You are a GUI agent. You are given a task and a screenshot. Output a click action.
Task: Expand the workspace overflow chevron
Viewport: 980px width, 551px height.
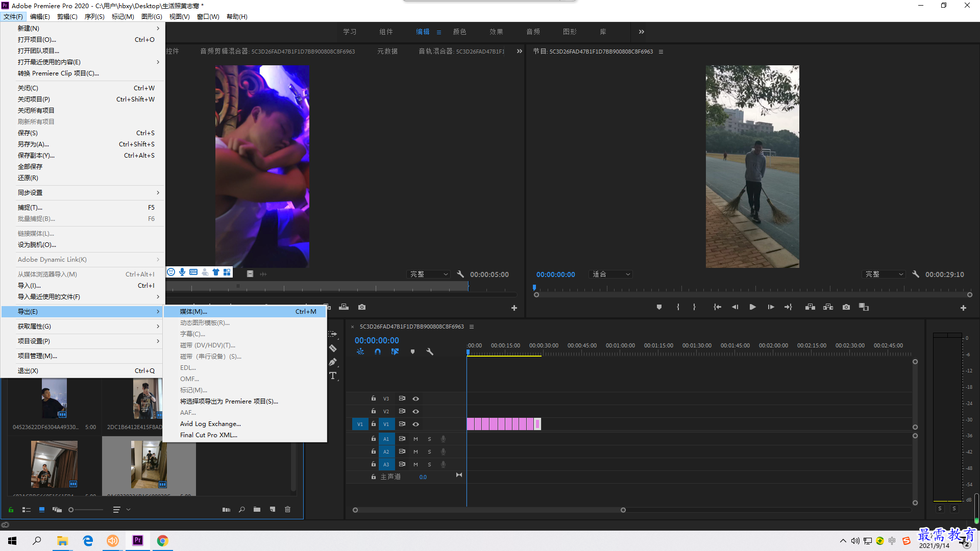coord(642,32)
